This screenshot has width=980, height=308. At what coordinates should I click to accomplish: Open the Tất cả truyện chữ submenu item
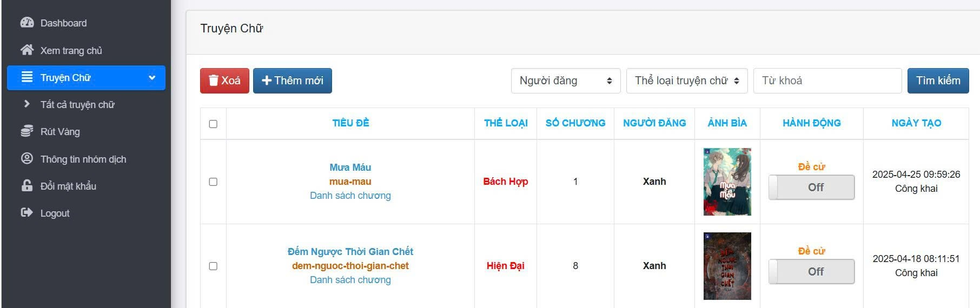[77, 104]
